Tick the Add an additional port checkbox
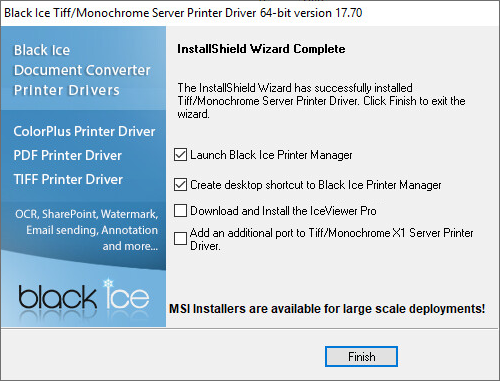 coord(180,239)
